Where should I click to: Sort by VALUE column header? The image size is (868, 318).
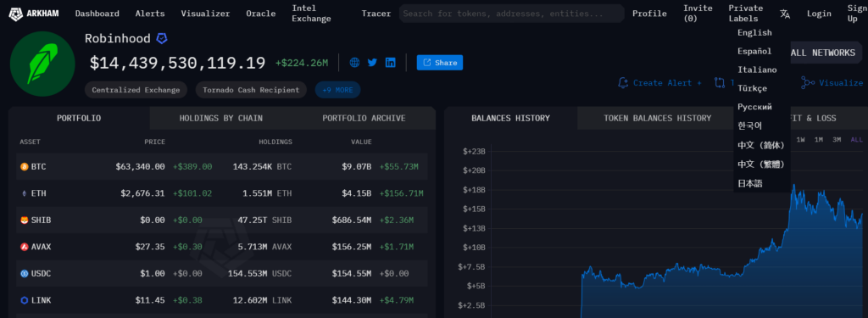[361, 142]
